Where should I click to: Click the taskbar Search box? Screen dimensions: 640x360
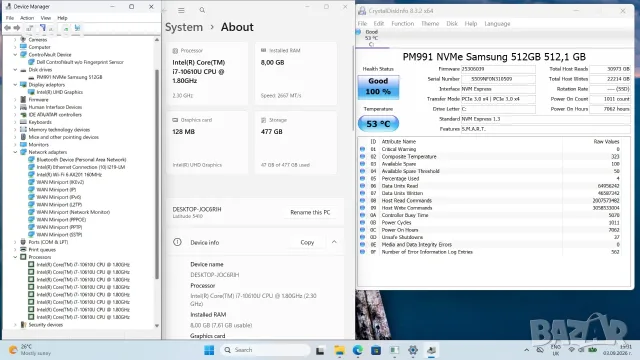point(266,350)
